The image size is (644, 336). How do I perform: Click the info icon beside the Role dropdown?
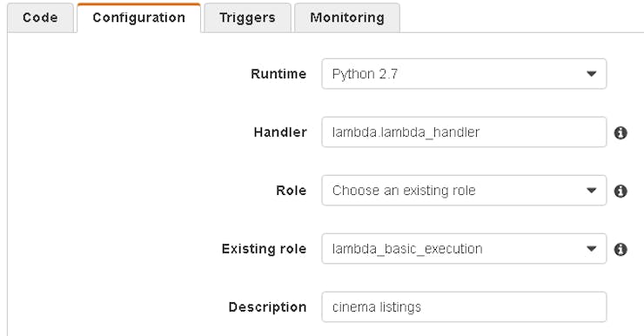[621, 191]
